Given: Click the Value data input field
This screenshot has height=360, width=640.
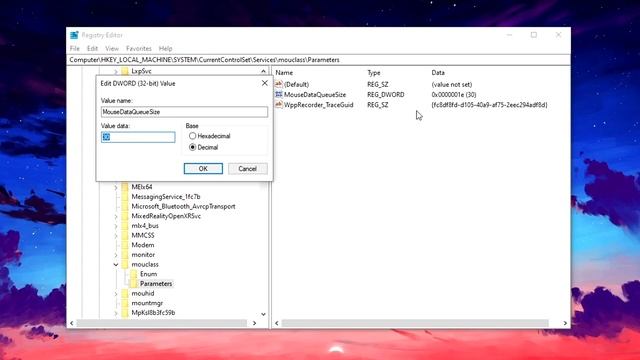Looking at the screenshot, I should click(138, 137).
